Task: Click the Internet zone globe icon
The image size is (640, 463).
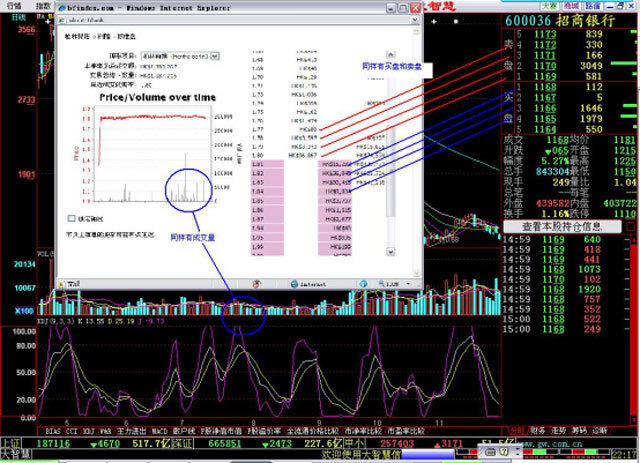Action: (x=294, y=284)
